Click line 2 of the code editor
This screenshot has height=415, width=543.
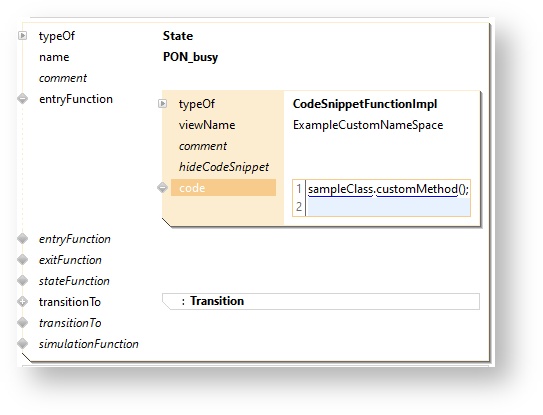pyautogui.click(x=388, y=207)
